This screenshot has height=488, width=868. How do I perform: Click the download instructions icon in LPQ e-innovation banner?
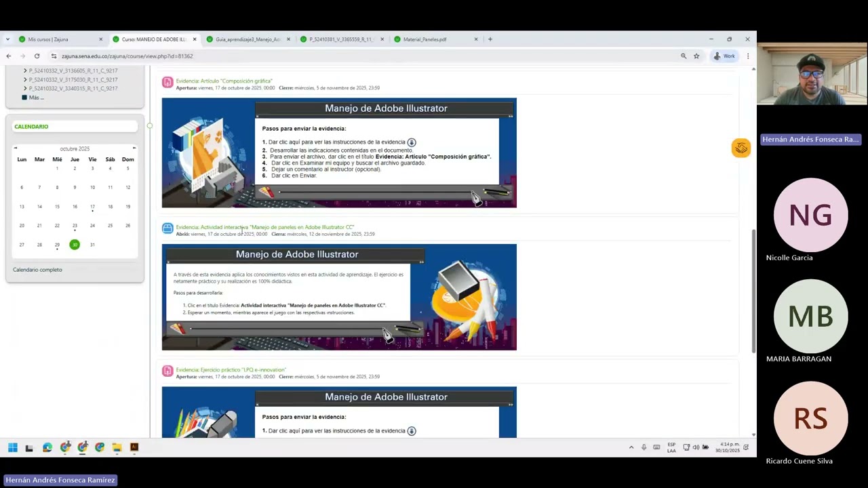click(x=412, y=431)
